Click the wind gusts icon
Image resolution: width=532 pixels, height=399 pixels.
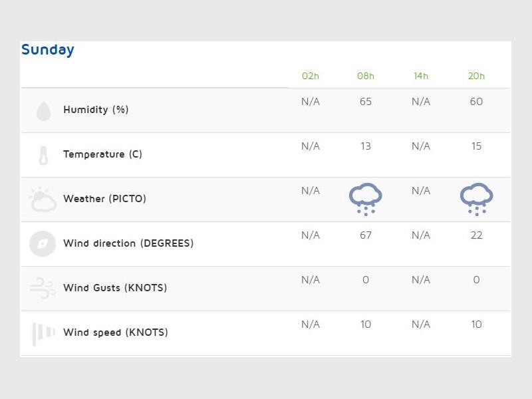pyautogui.click(x=43, y=289)
